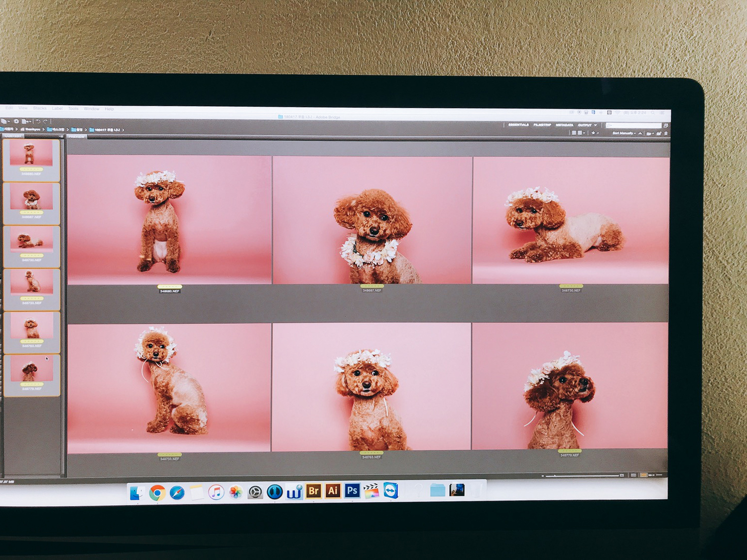Switch to the FILMSTRIP workspace

(542, 125)
